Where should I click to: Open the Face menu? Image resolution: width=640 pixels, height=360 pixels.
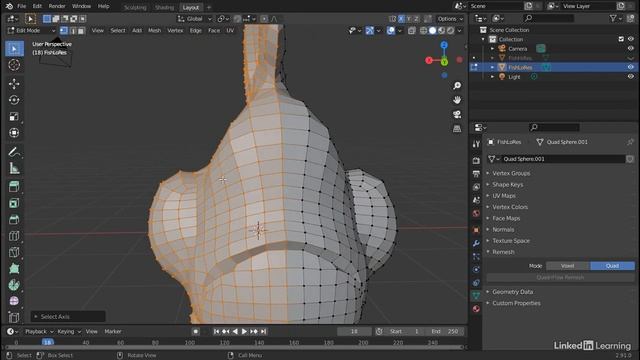tap(214, 31)
